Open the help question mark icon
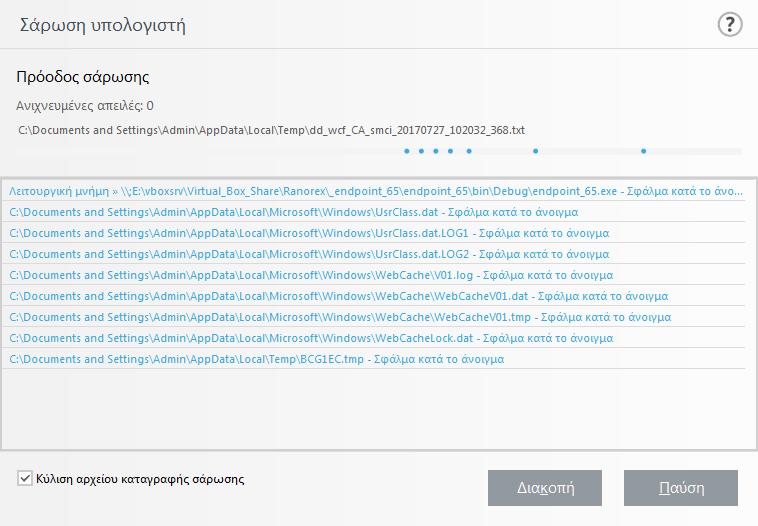The width and height of the screenshot is (758, 526). tap(729, 24)
